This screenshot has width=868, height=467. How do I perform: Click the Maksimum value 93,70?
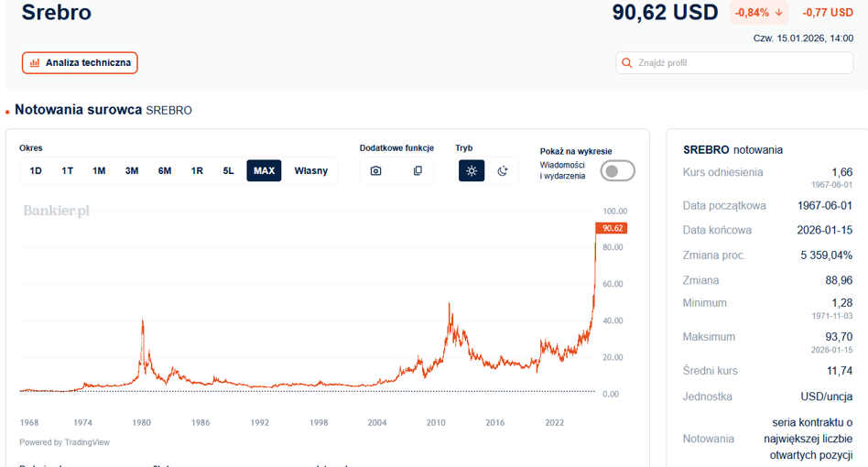coord(840,336)
